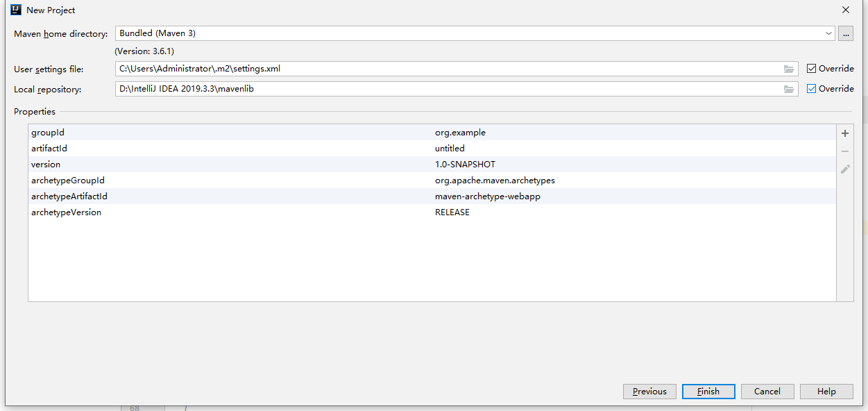Click the RELEASE value cell

[x=452, y=212]
